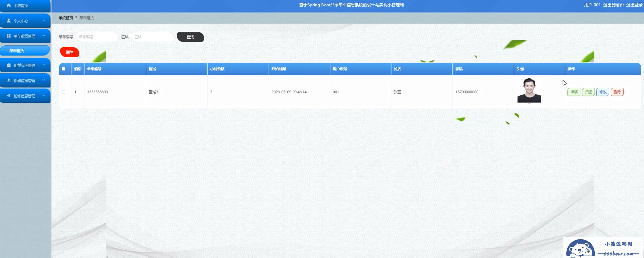Click the green 详情 button in row
The height and width of the screenshot is (258, 644).
(574, 92)
